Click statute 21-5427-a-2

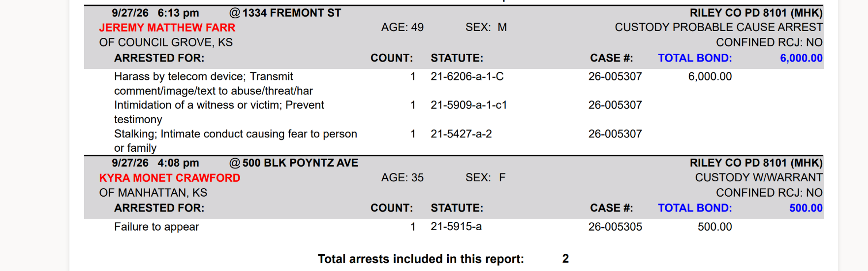click(x=461, y=134)
